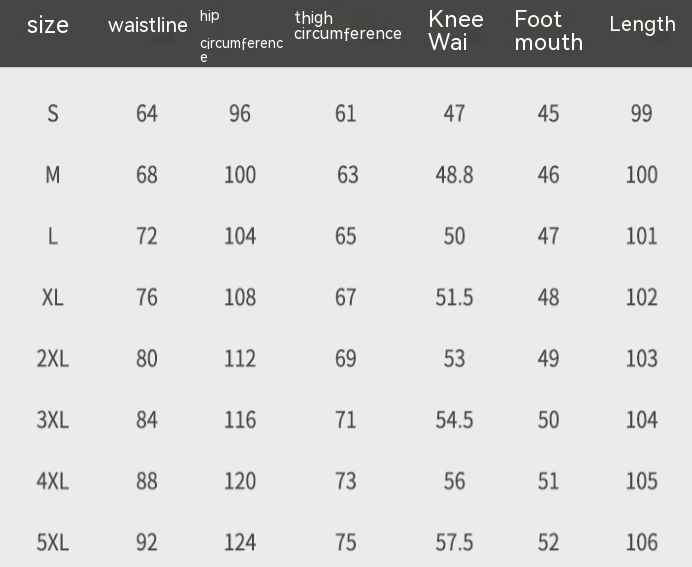Select waistline value 64 in S row
This screenshot has height=567, width=692.
click(x=147, y=114)
